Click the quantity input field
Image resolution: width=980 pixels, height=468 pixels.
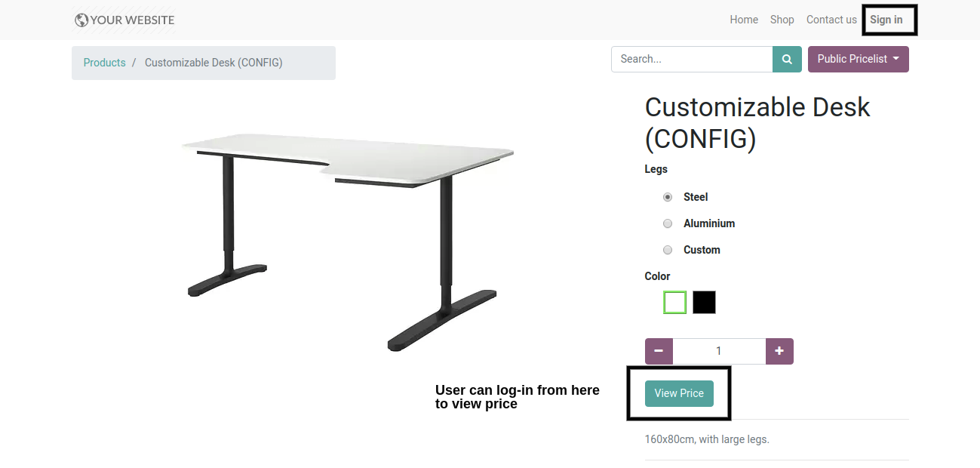719,351
